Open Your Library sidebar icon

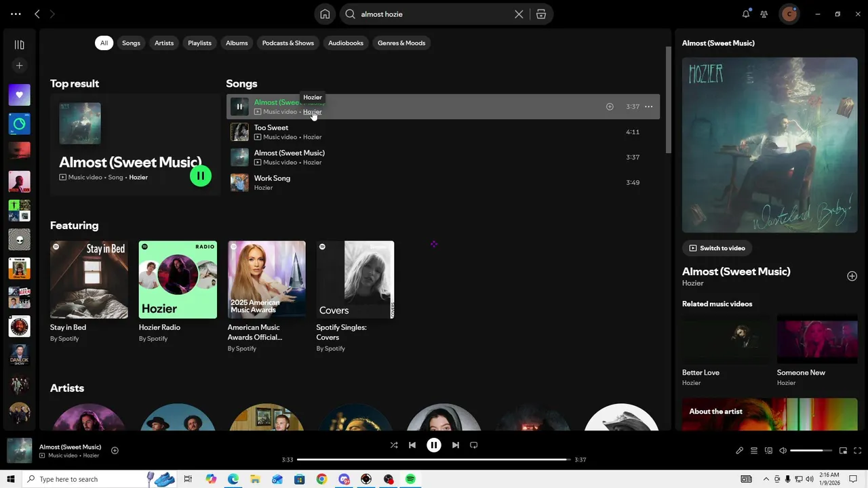pyautogui.click(x=19, y=45)
